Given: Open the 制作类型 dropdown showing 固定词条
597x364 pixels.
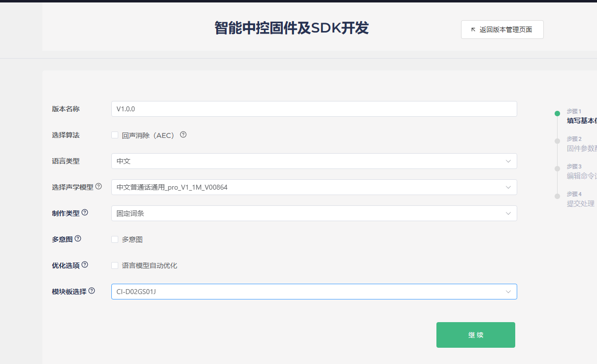Looking at the screenshot, I should [314, 213].
